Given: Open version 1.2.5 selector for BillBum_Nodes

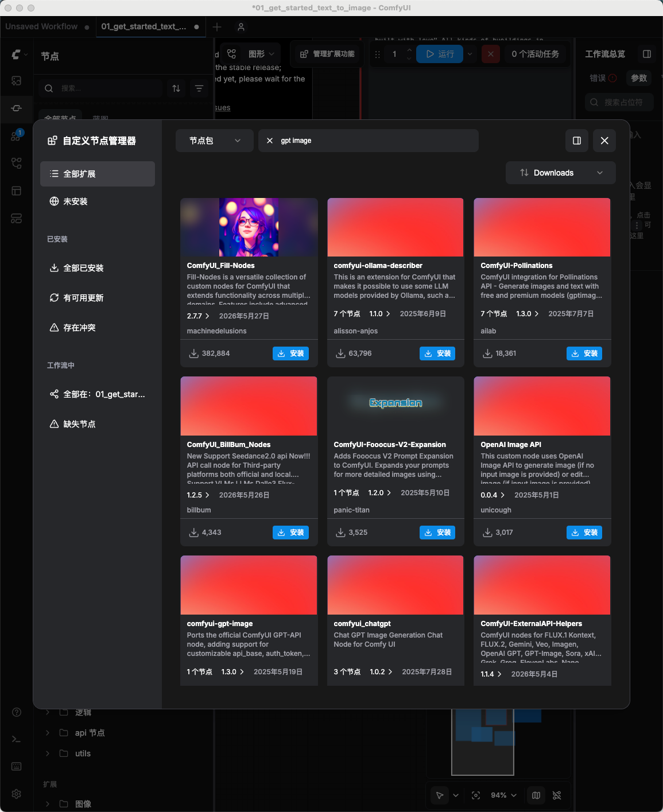Looking at the screenshot, I should coord(198,495).
